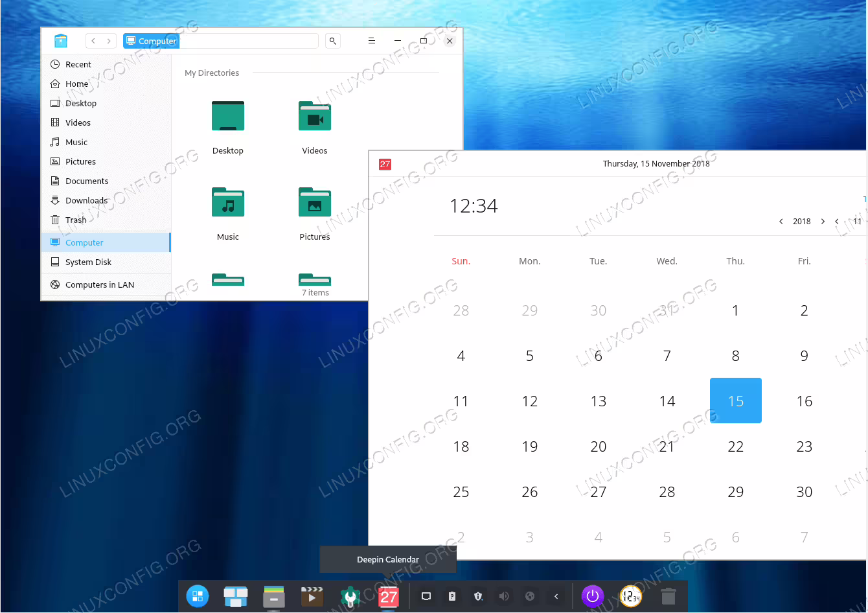
Task: Click the My Directories heading
Action: pos(212,73)
